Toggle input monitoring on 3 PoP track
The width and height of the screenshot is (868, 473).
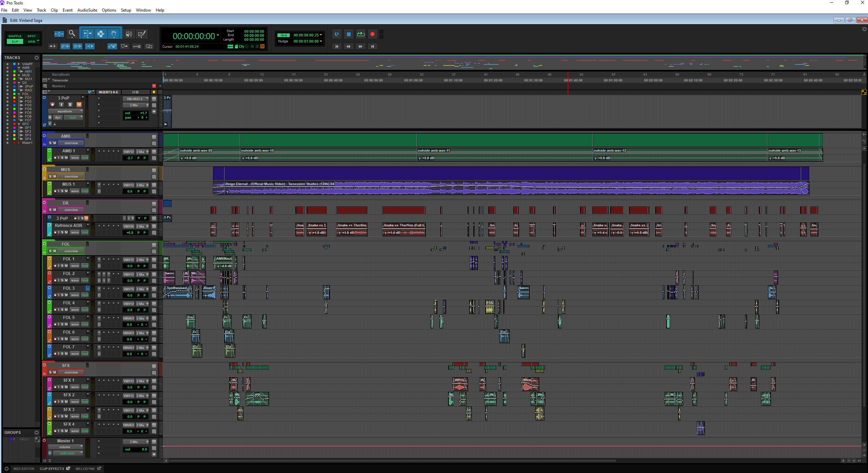61,105
